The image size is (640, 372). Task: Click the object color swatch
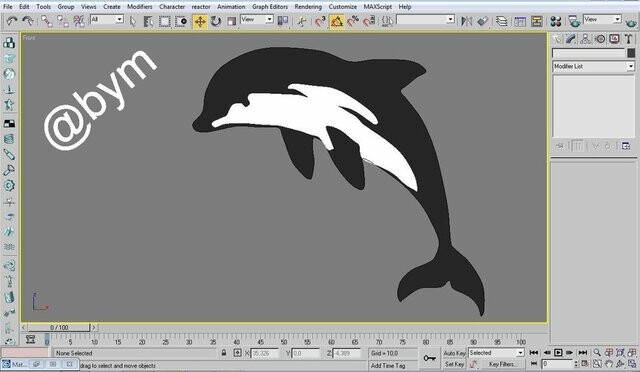pyautogui.click(x=631, y=53)
